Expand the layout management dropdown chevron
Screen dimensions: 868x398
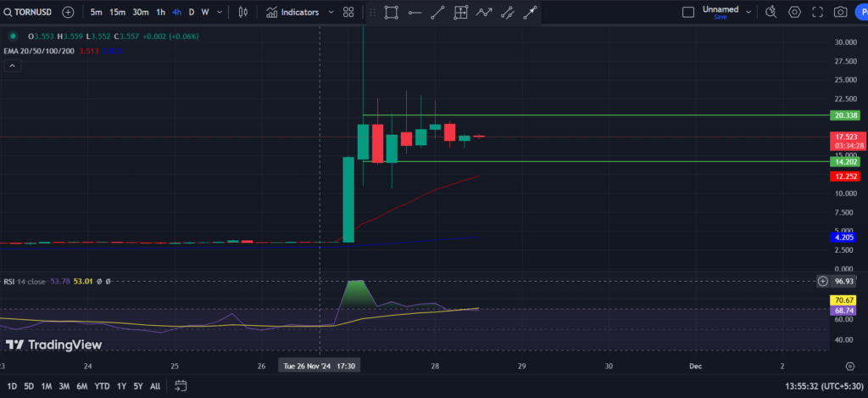click(748, 12)
